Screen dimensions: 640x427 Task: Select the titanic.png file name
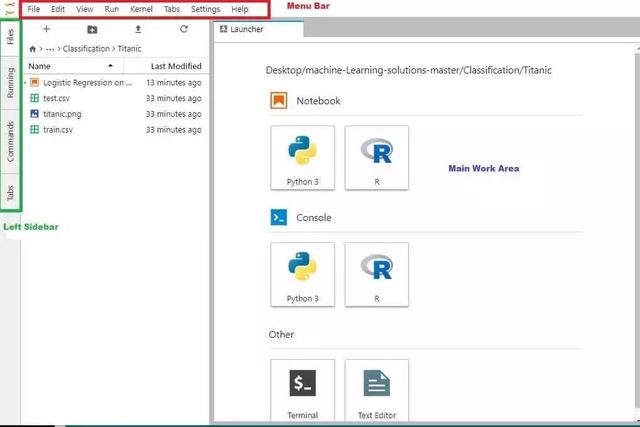(x=62, y=114)
